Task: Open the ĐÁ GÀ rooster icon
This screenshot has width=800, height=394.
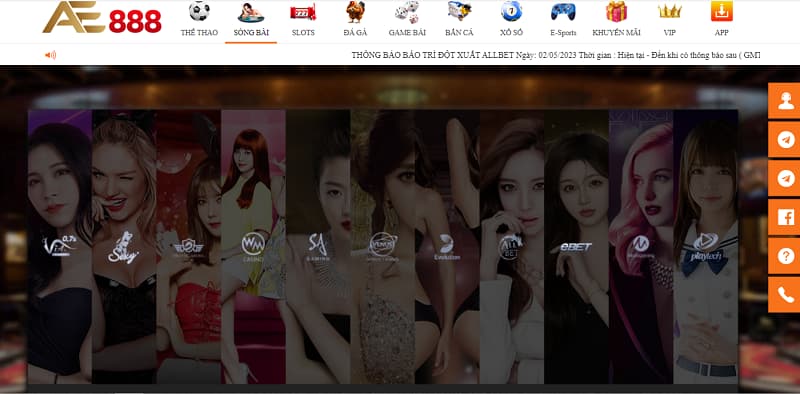Action: coord(356,12)
